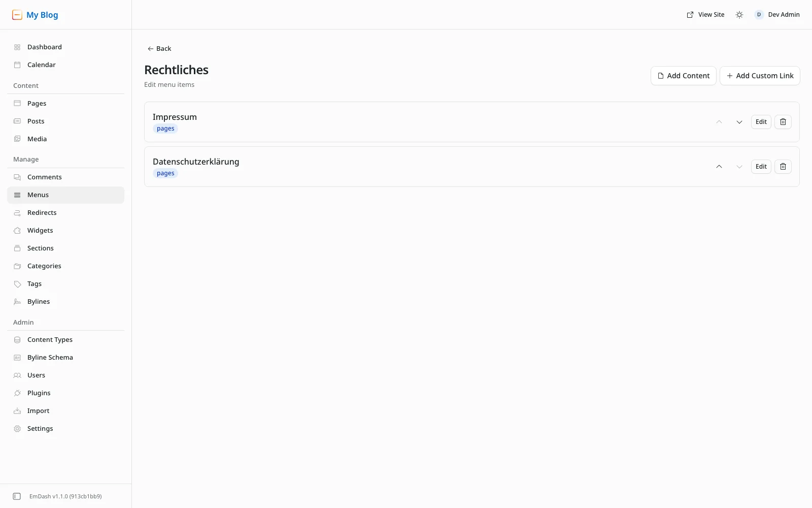The image size is (812, 508).
Task: Edit the Impressum menu item
Action: (761, 122)
